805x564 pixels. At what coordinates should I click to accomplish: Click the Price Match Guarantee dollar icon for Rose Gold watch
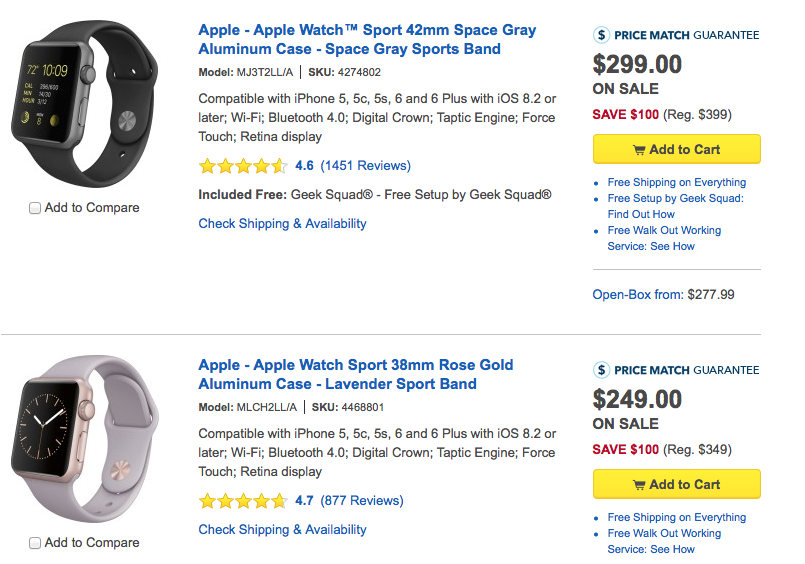(x=602, y=370)
